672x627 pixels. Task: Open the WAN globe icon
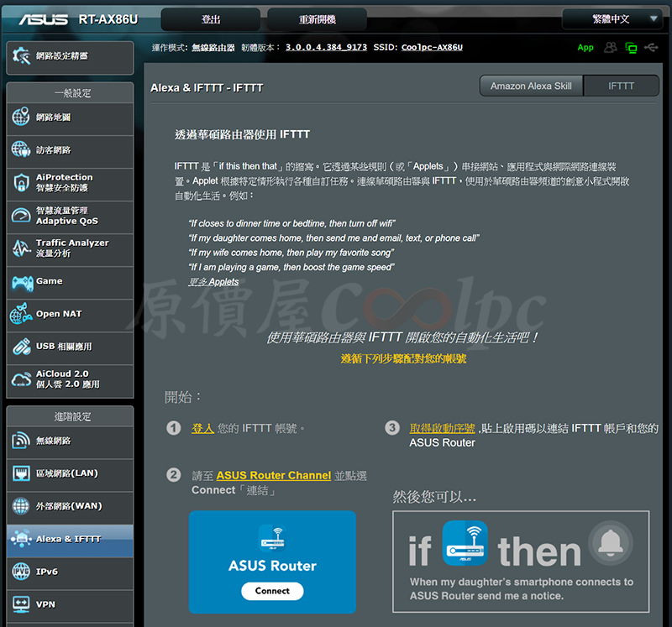click(x=21, y=506)
